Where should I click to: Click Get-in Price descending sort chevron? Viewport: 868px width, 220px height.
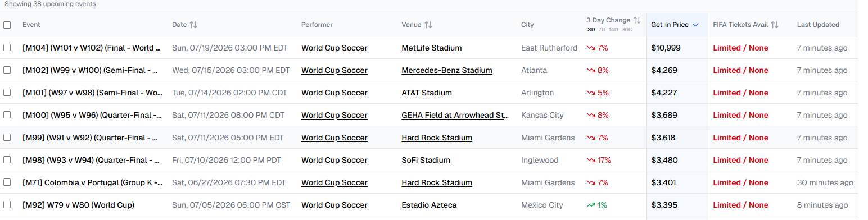pos(695,25)
